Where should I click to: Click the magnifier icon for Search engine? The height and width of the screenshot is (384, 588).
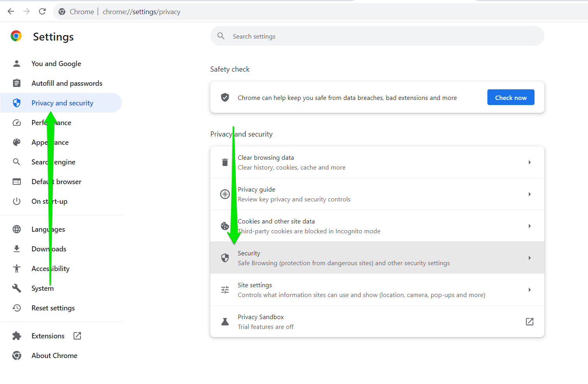[x=17, y=162]
